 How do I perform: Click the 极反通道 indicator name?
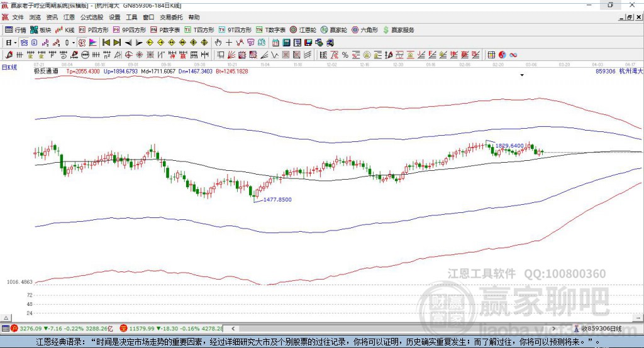(x=46, y=71)
